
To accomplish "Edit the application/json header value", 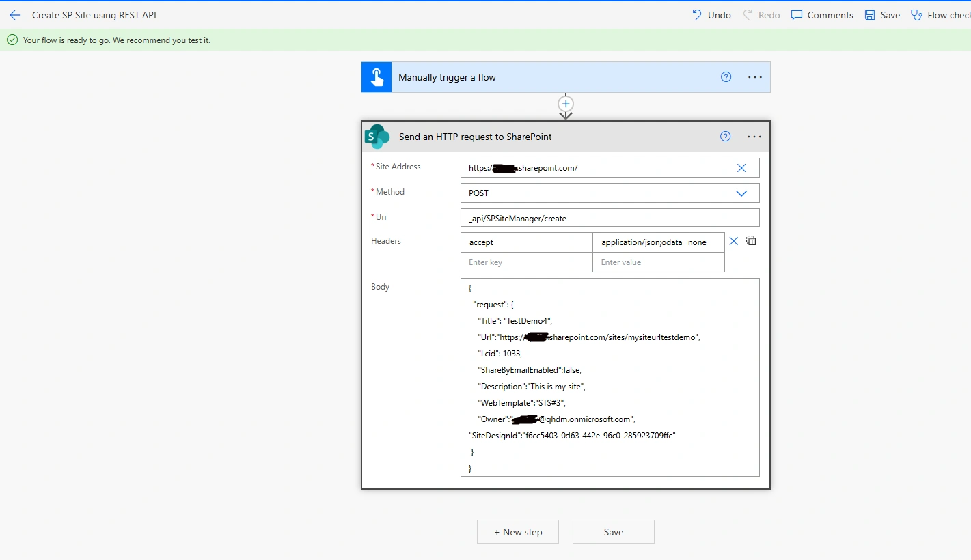I will tap(659, 242).
